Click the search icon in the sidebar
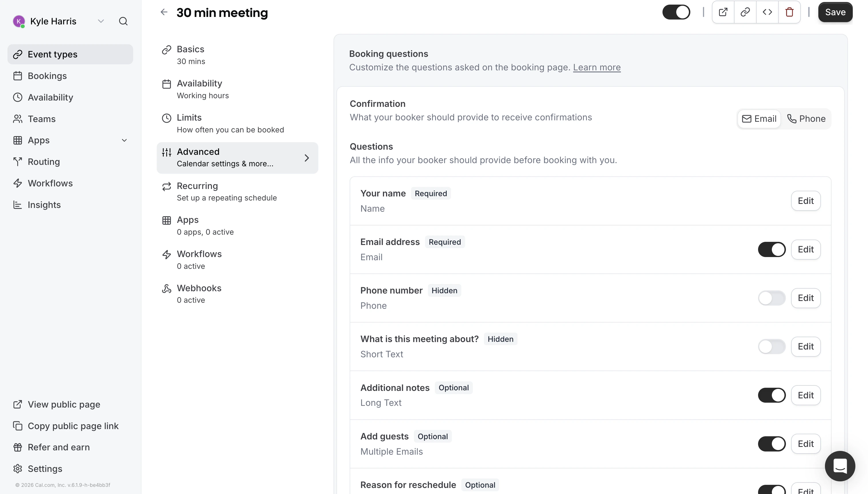This screenshot has height=494, width=868. pyautogui.click(x=123, y=21)
